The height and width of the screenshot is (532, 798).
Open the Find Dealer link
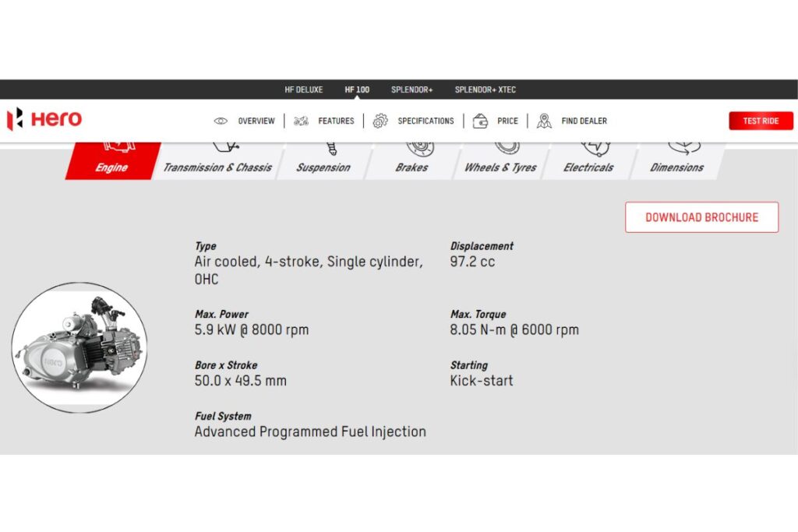584,121
